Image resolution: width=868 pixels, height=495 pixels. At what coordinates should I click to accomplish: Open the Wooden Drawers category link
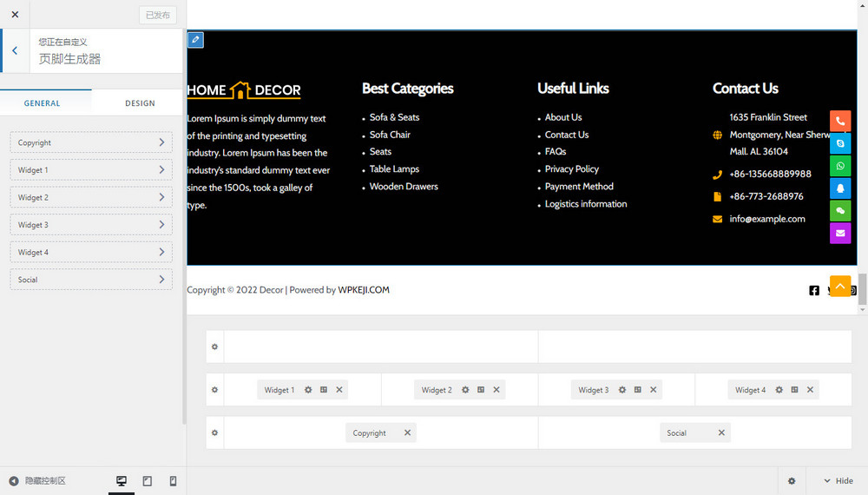tap(404, 187)
